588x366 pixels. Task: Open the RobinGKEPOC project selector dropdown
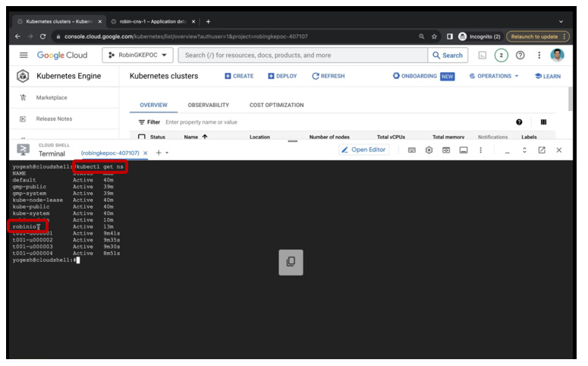(137, 55)
